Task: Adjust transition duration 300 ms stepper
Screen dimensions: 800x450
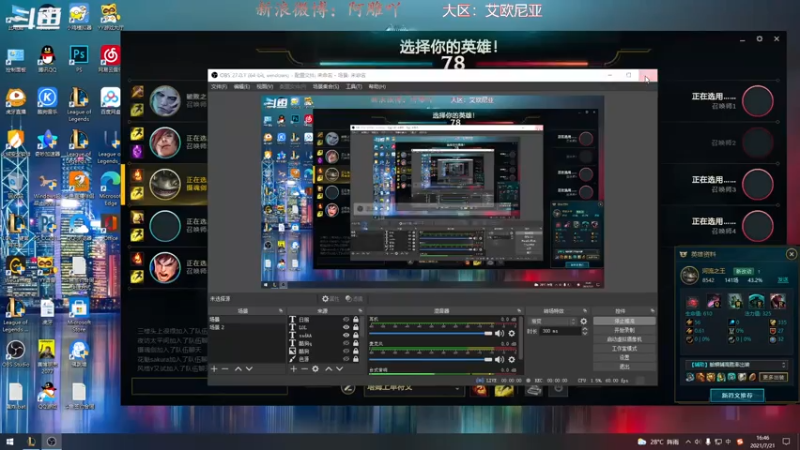Action: pos(585,331)
